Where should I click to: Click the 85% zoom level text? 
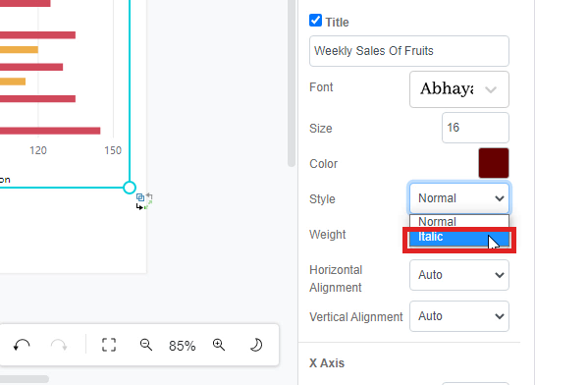182,346
